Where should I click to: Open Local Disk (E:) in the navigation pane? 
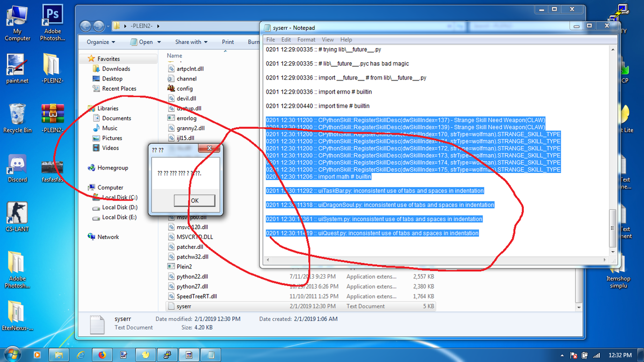pyautogui.click(x=119, y=217)
